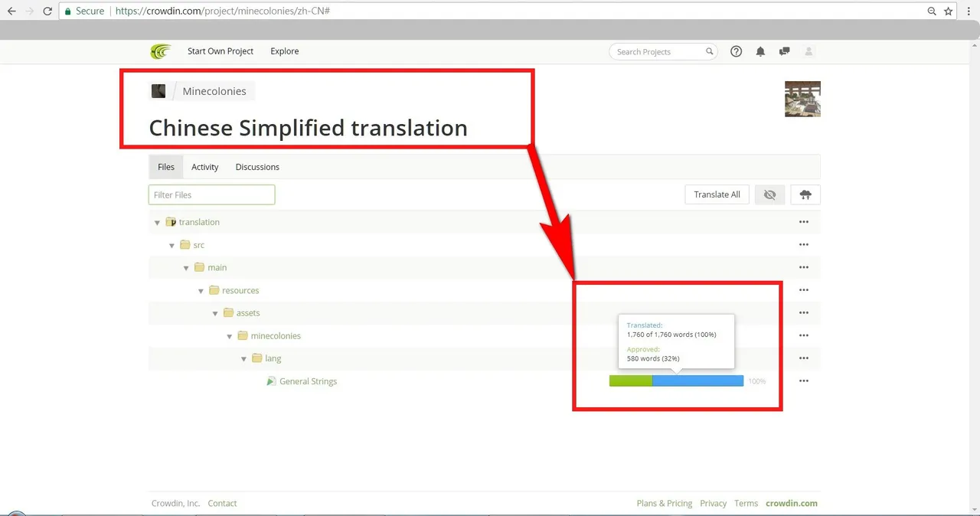Open more options for lang row
The height and width of the screenshot is (516, 980).
tap(804, 358)
